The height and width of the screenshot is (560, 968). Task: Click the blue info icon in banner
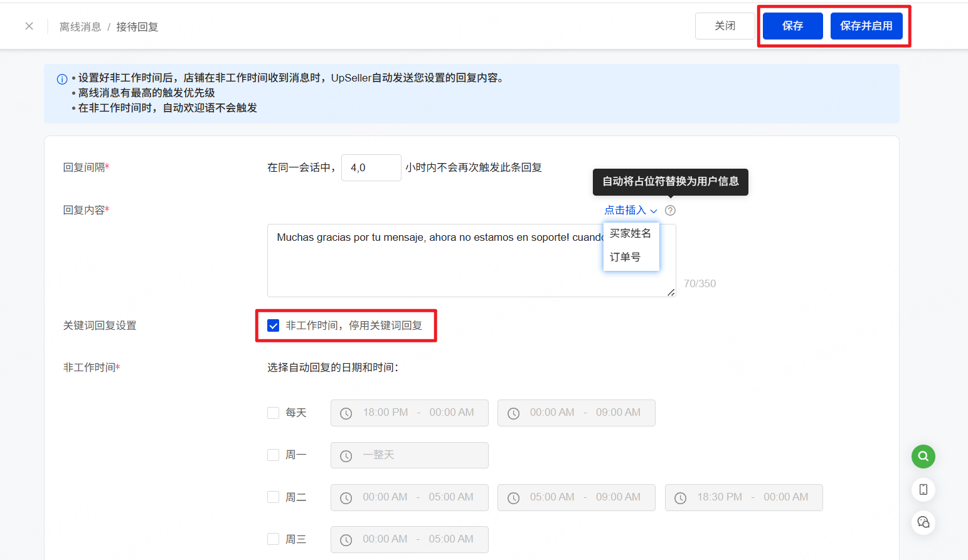[x=62, y=79]
